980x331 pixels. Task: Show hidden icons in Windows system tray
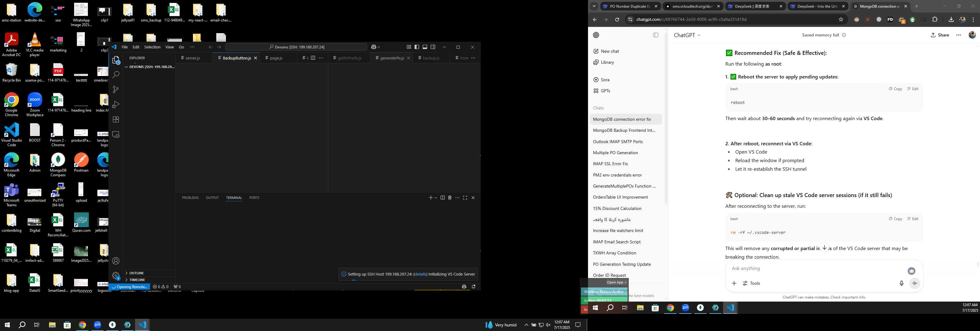click(x=526, y=325)
